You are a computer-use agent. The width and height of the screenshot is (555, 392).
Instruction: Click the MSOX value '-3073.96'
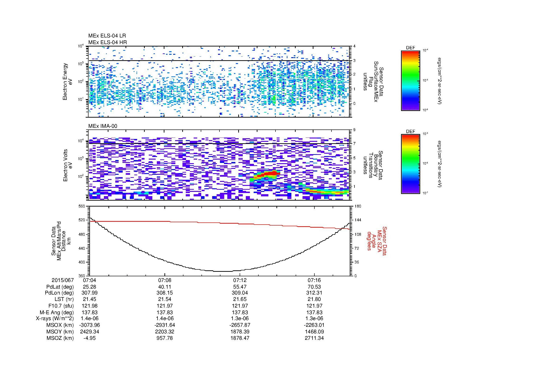(x=89, y=325)
